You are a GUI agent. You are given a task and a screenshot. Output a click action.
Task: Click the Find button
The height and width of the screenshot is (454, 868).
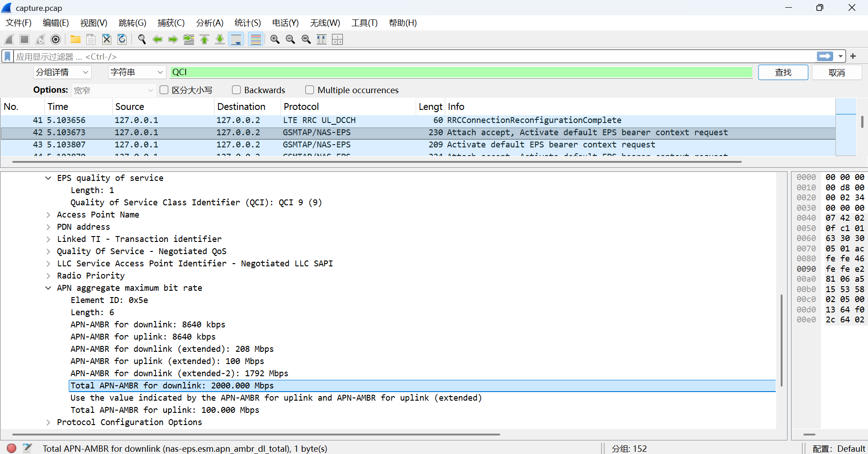[x=783, y=72]
